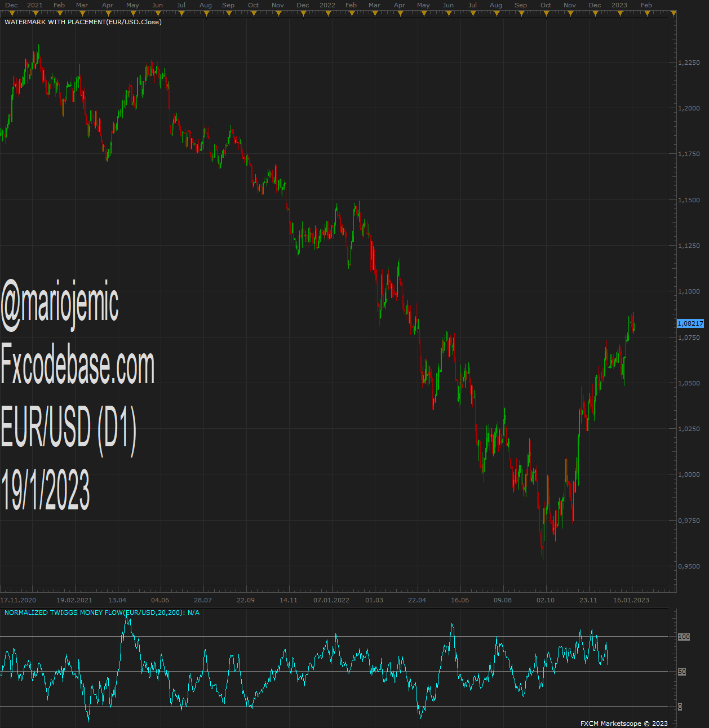
Task: Click the 1,0750 price level on axis
Action: point(689,338)
